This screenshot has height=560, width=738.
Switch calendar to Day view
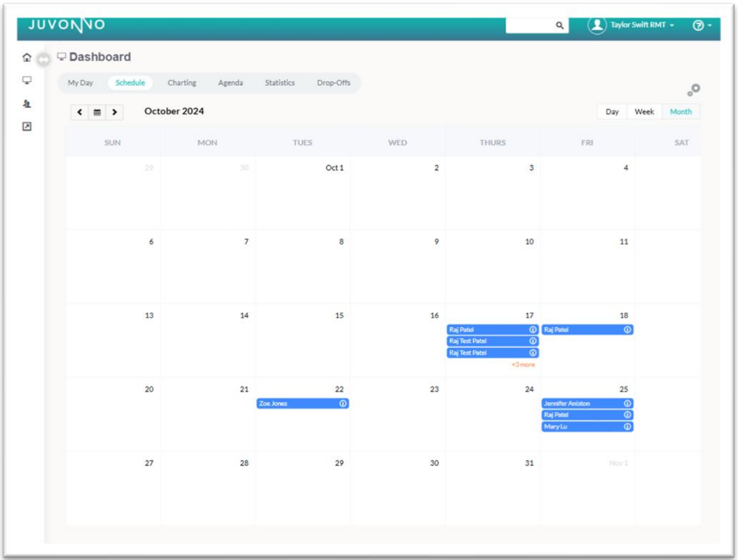tap(612, 111)
